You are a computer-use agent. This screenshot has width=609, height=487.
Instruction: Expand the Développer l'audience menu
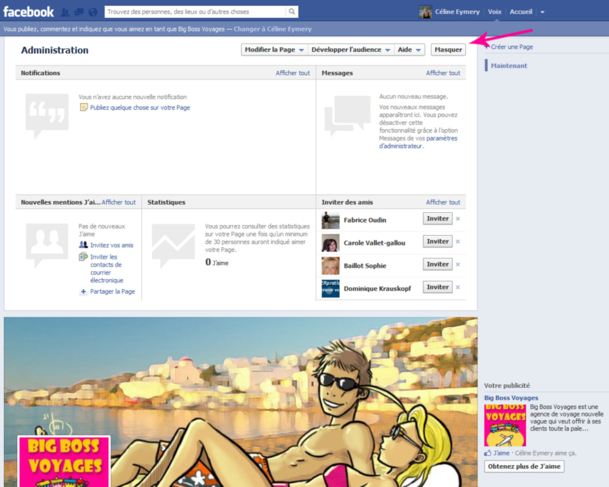[348, 49]
